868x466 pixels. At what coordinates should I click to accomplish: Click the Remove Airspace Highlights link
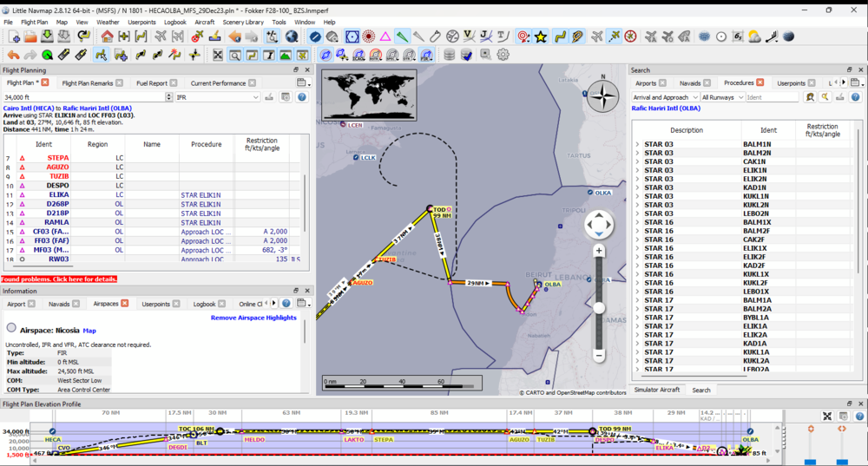pos(253,318)
